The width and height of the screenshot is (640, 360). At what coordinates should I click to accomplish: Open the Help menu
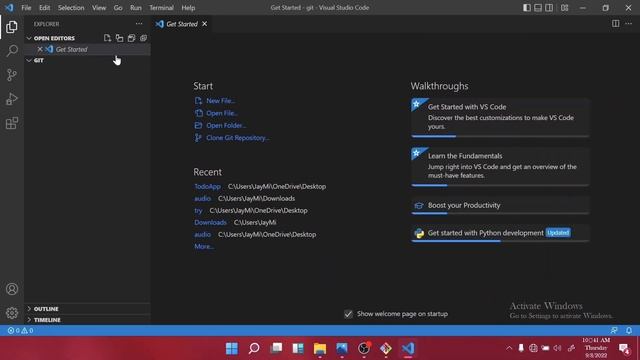(x=188, y=7)
